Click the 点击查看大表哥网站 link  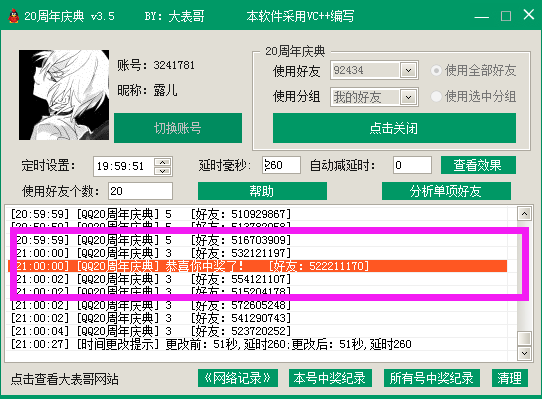(x=65, y=379)
